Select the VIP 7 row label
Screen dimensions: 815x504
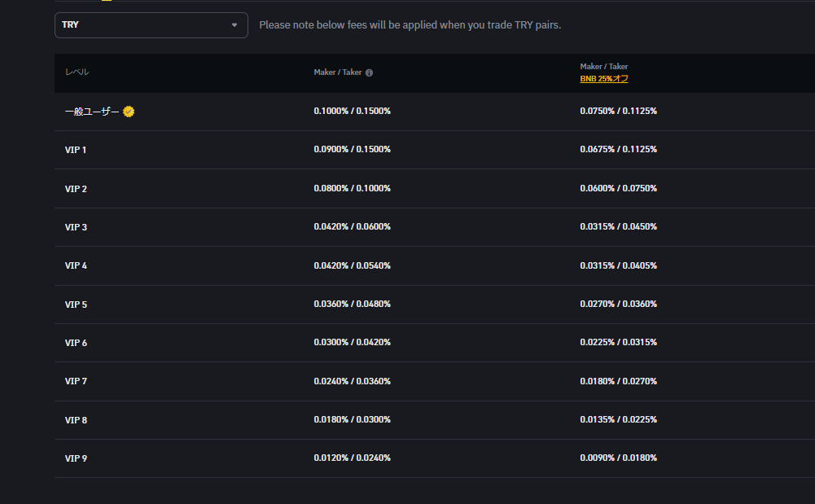tap(76, 382)
